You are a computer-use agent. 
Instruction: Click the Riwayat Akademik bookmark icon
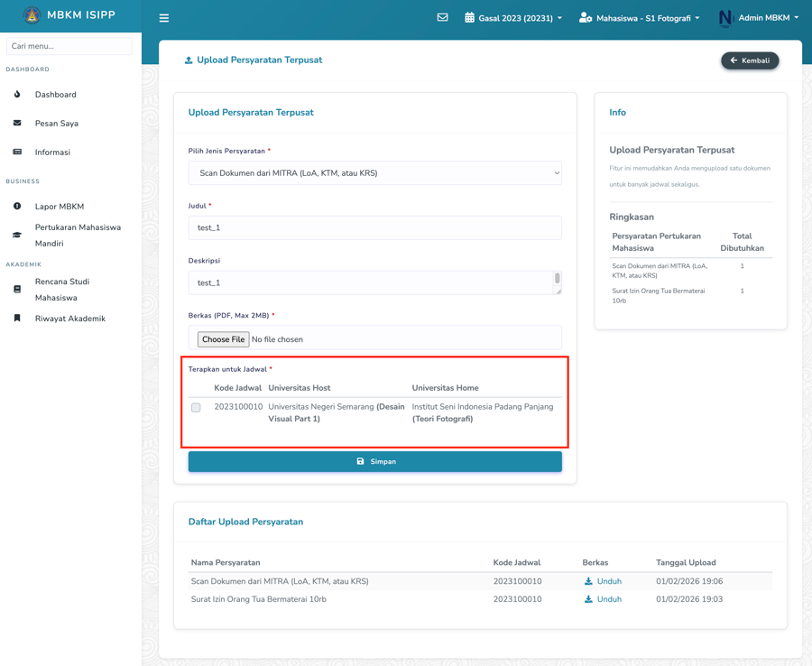point(17,318)
